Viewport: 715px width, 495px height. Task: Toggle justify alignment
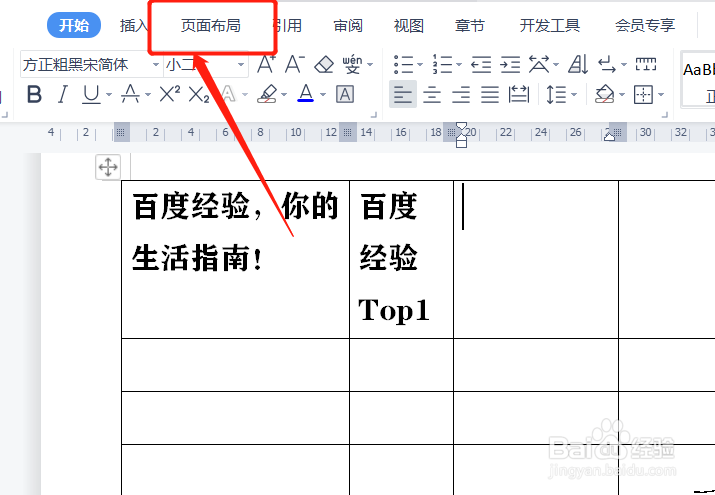pos(490,95)
